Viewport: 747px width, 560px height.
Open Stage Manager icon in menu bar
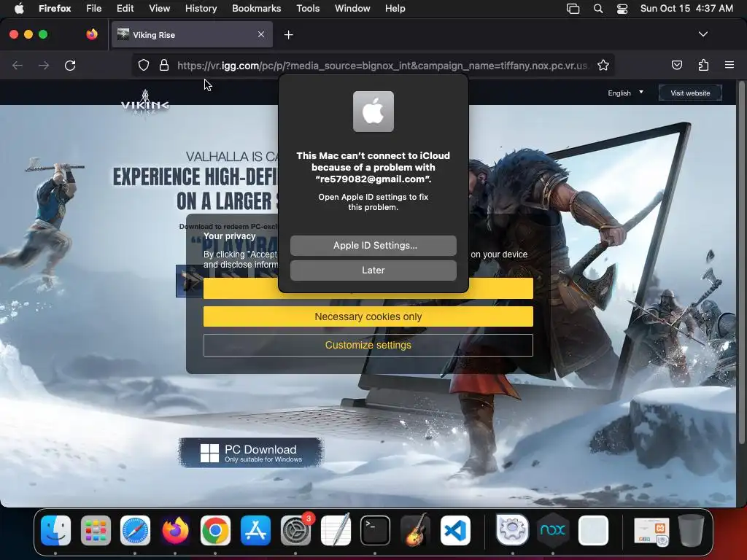click(x=573, y=9)
